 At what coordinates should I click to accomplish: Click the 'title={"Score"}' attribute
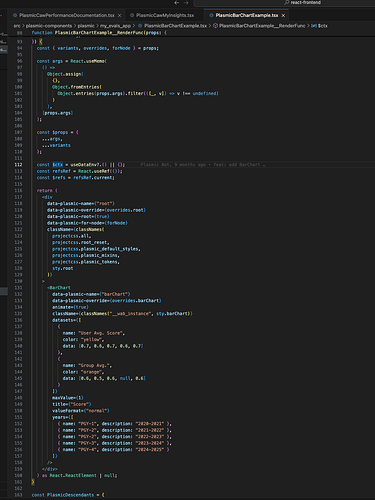72,404
